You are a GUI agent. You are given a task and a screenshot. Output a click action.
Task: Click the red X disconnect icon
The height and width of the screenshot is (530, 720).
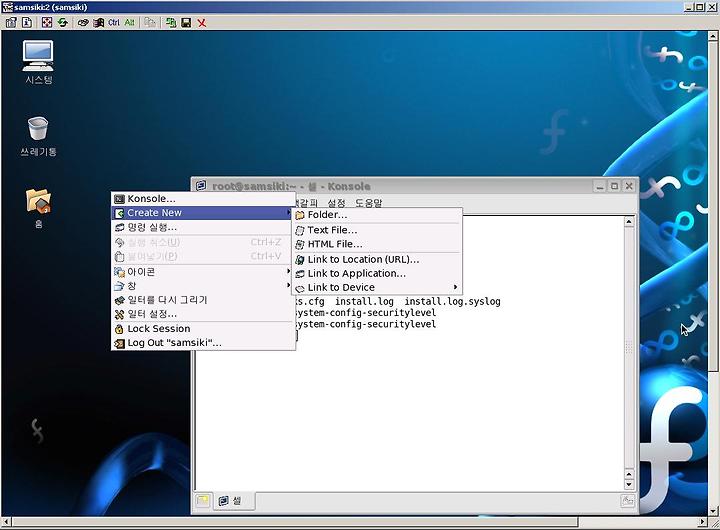pyautogui.click(x=202, y=22)
